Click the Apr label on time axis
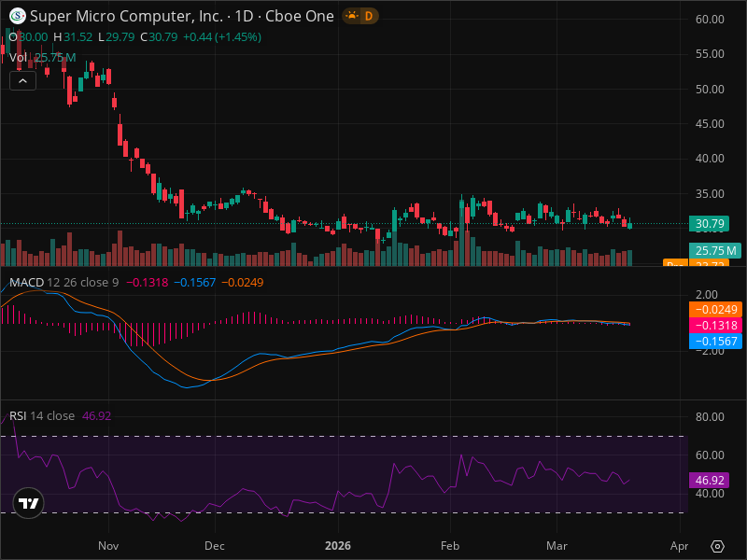747x560 pixels. pos(680,546)
